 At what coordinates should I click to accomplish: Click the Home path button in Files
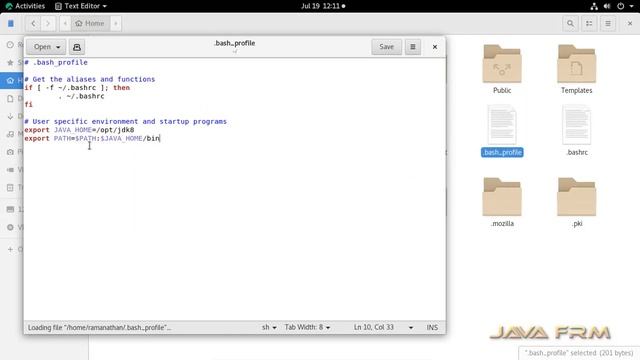click(x=90, y=23)
